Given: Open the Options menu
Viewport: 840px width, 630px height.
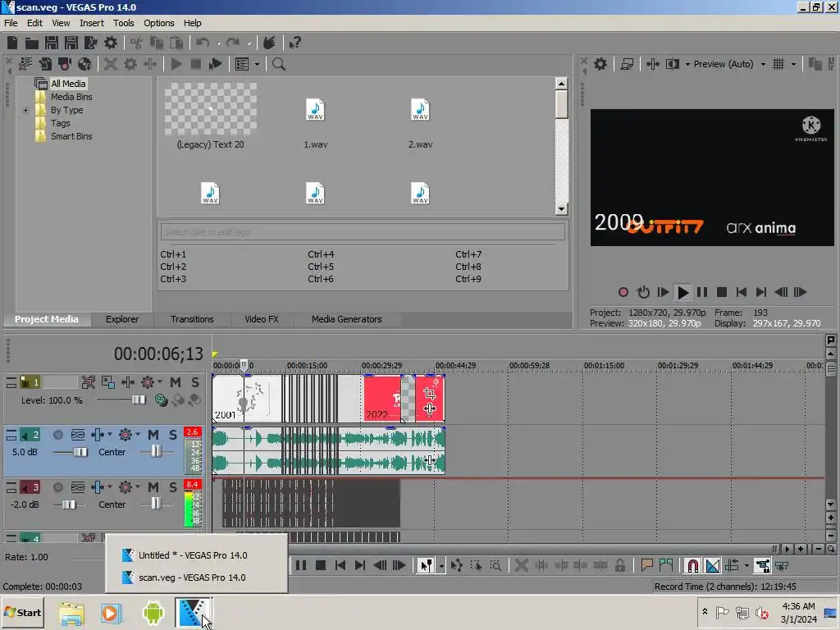Looking at the screenshot, I should point(158,23).
